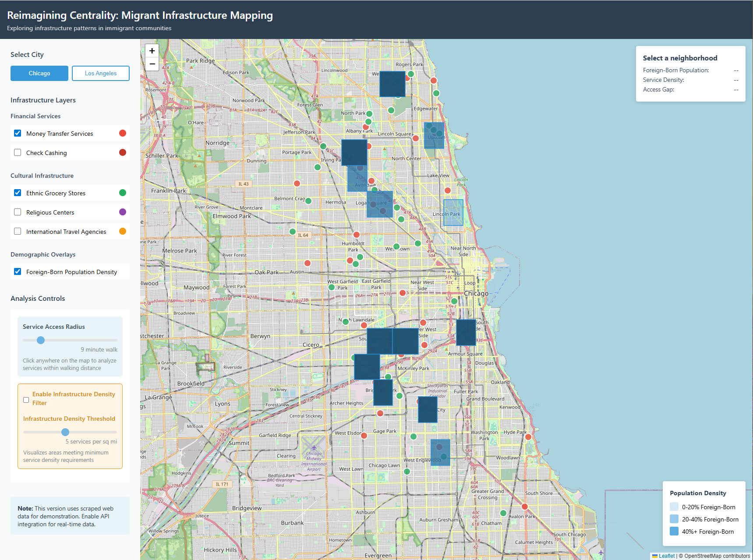
Task: Enable International Travel Agencies layer
Action: click(18, 231)
